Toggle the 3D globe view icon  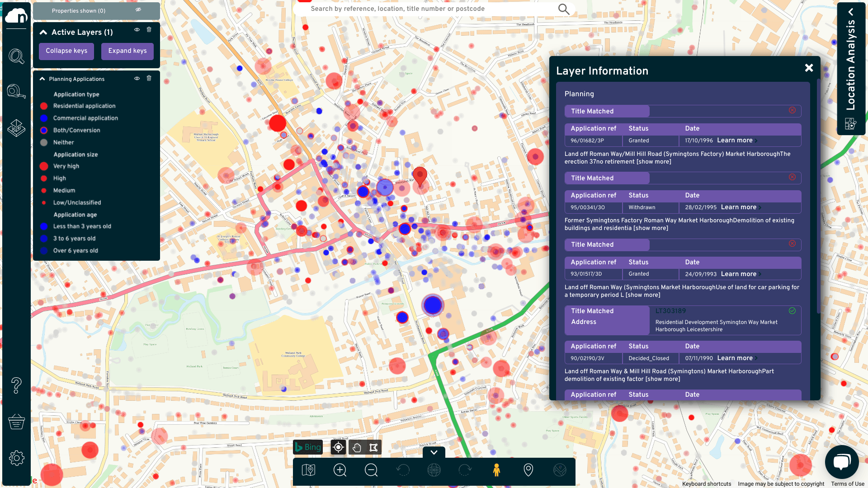click(434, 470)
